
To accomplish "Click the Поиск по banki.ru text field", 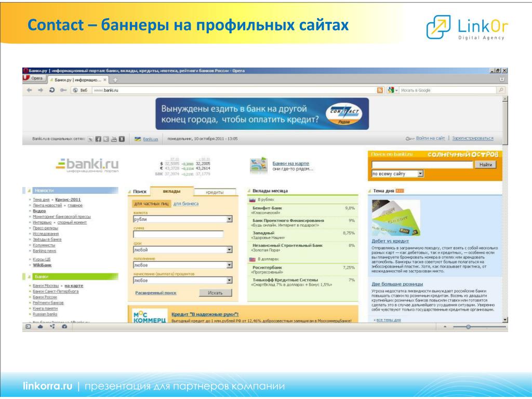I will (x=422, y=165).
